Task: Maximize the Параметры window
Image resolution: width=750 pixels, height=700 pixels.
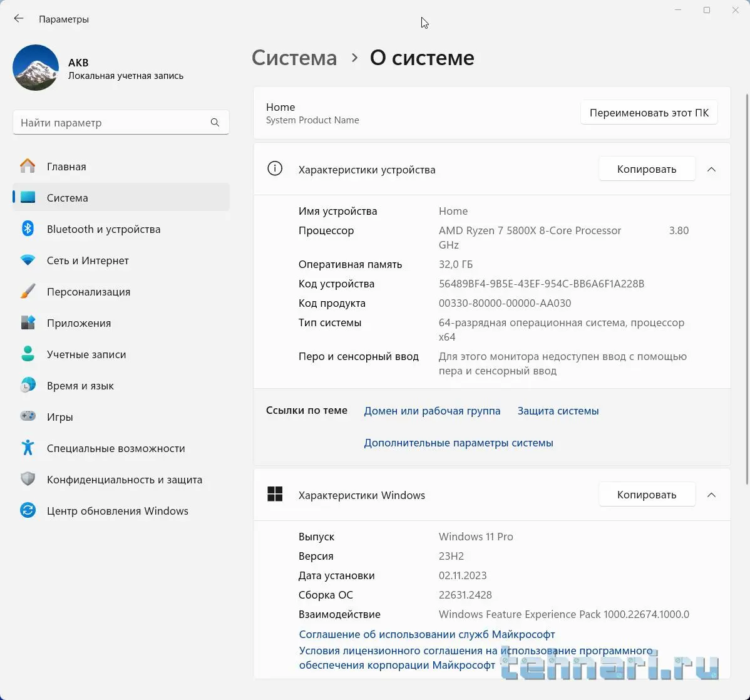Action: point(706,9)
